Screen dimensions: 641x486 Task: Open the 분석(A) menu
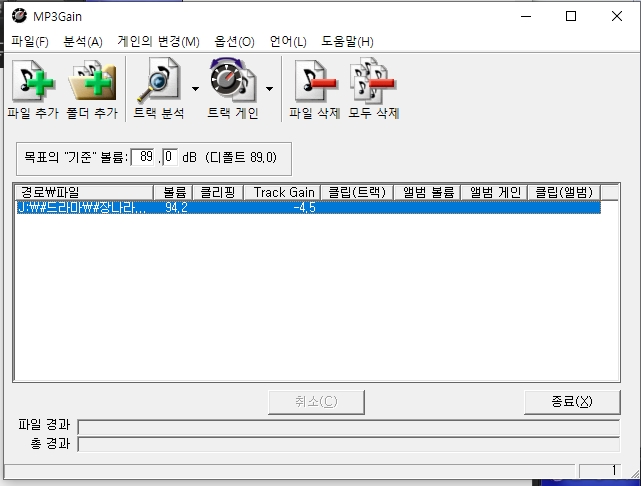click(x=83, y=41)
